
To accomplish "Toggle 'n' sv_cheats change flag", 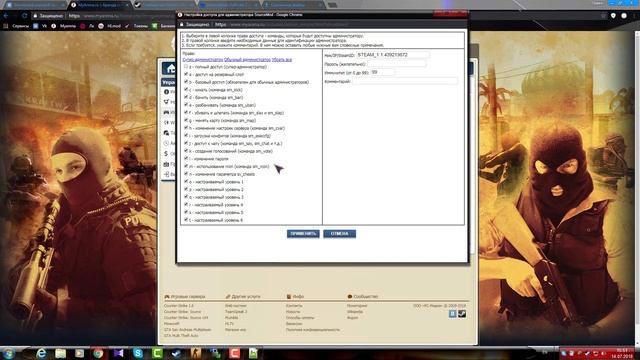I will [x=186, y=174].
